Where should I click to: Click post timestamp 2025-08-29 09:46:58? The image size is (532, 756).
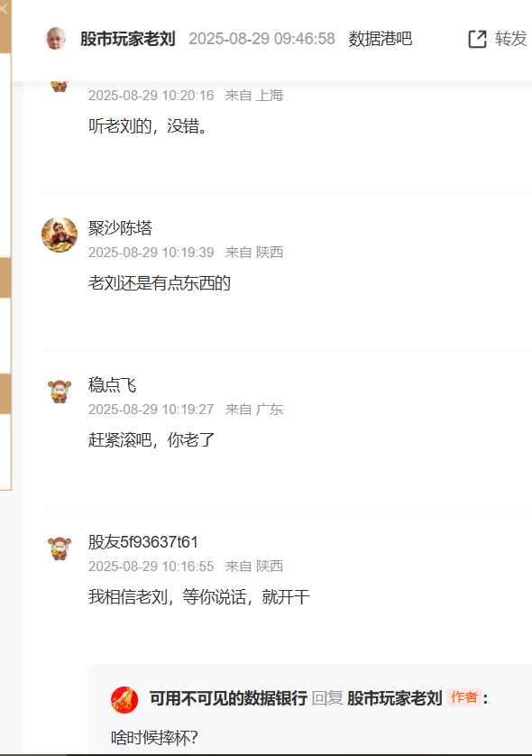[x=261, y=39]
